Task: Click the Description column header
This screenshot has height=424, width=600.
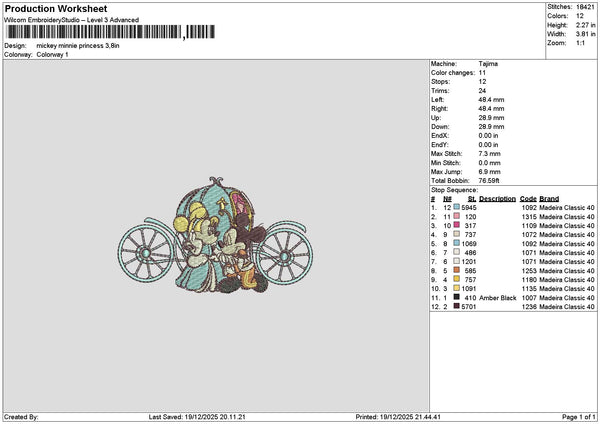Action: (x=497, y=198)
